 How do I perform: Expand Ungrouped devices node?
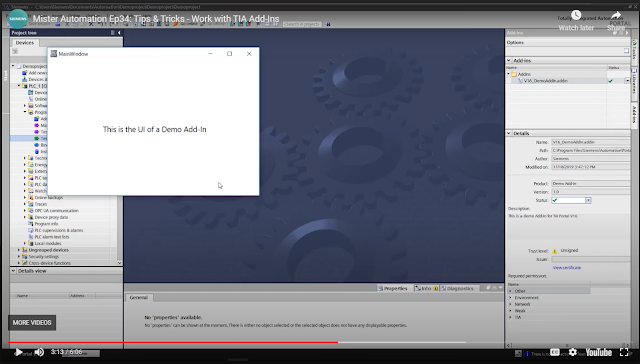pos(19,250)
